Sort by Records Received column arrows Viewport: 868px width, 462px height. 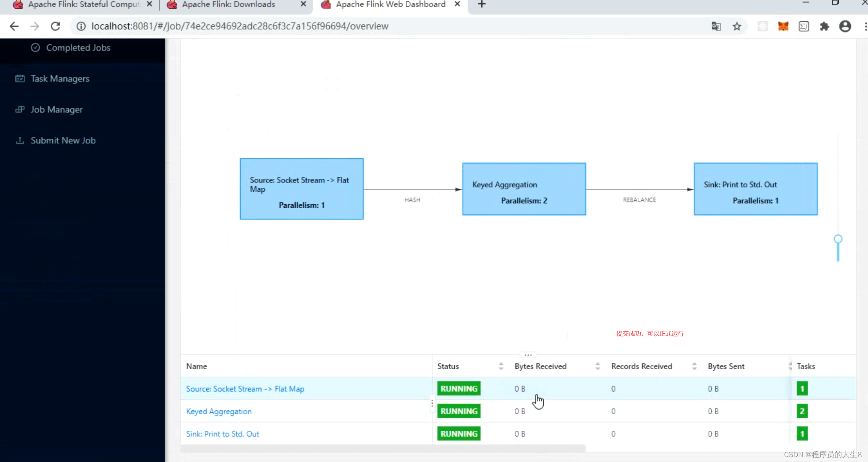point(694,366)
